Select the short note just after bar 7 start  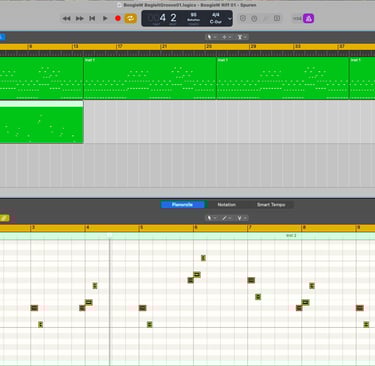[x=258, y=297]
